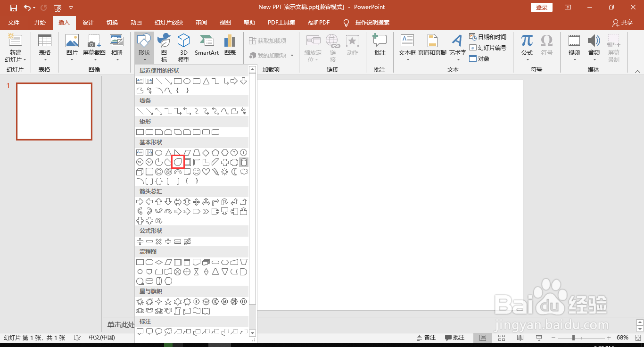This screenshot has width=644, height=347.
Task: Switch to the 幻灯片放映 tab
Action: (169, 22)
